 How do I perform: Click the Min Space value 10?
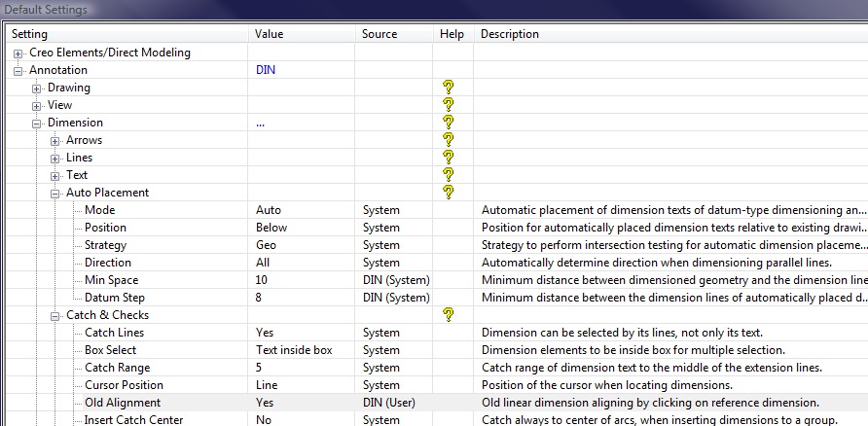[x=262, y=280]
